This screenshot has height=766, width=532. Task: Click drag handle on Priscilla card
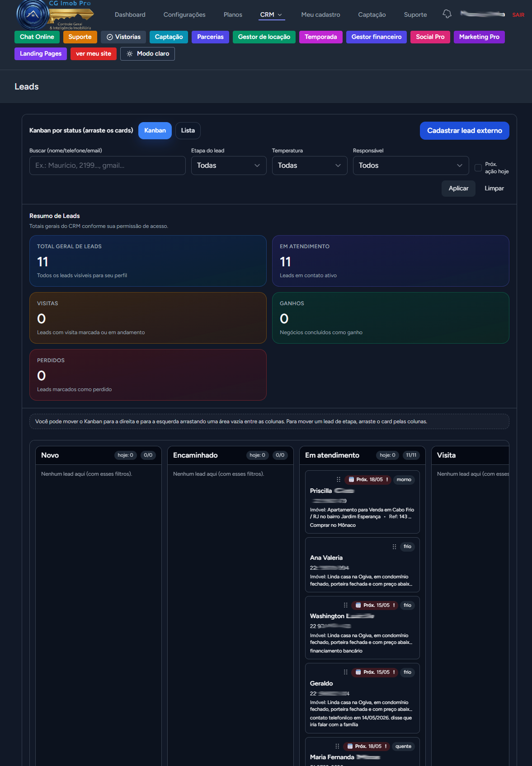[x=339, y=479]
